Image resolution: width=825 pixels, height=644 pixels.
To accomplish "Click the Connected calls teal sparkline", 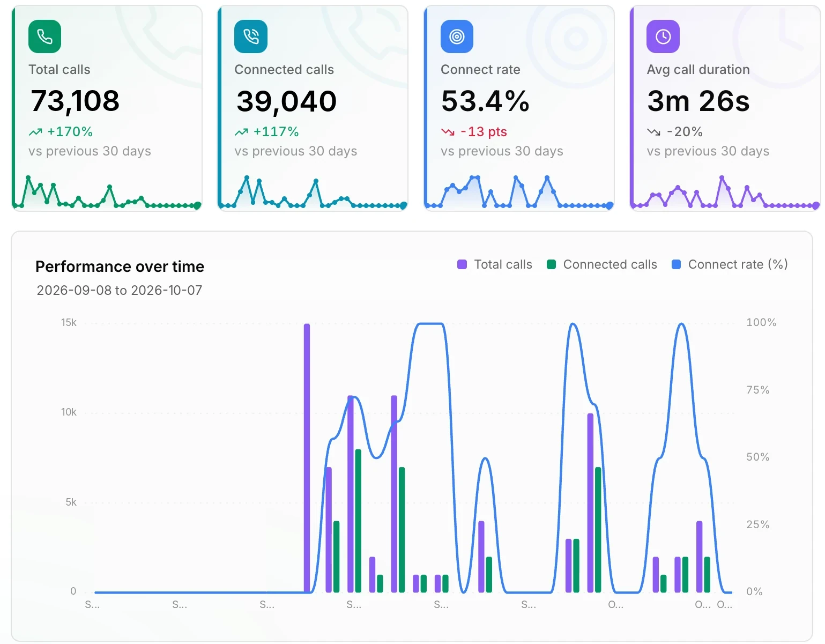I will pyautogui.click(x=313, y=192).
